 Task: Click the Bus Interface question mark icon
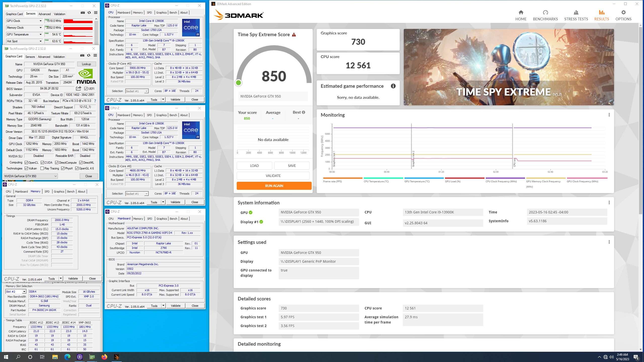click(x=95, y=101)
